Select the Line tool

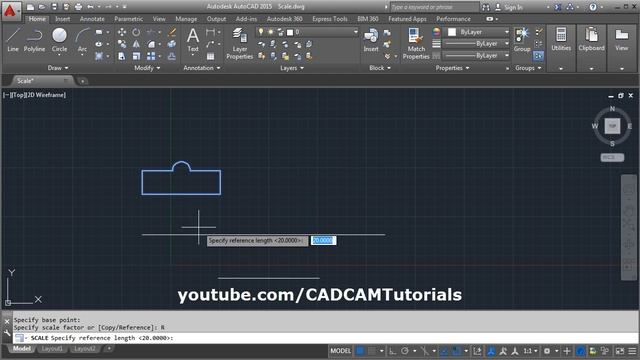[13, 40]
